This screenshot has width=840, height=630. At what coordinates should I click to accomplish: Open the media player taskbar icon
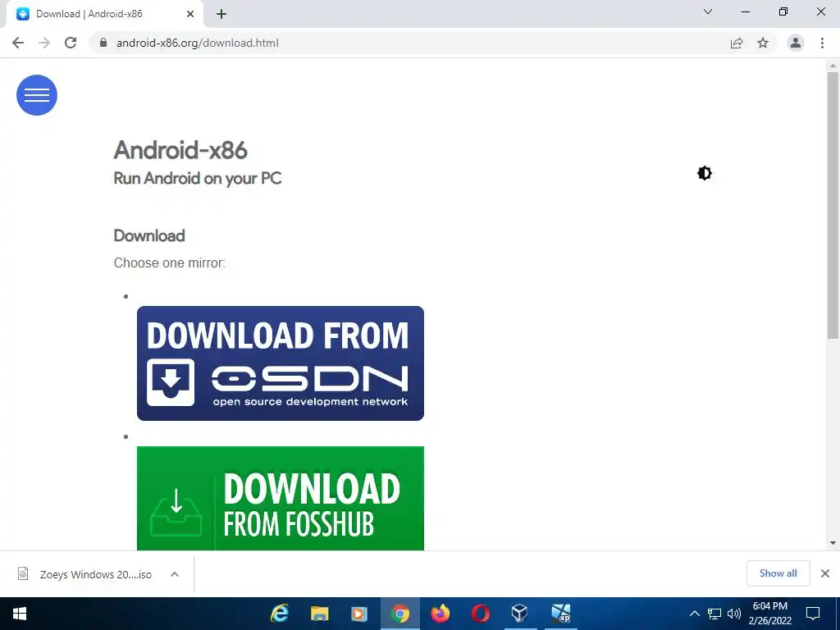point(359,614)
